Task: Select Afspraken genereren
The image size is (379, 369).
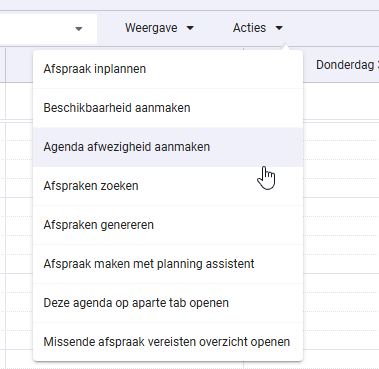Action: pos(168,225)
